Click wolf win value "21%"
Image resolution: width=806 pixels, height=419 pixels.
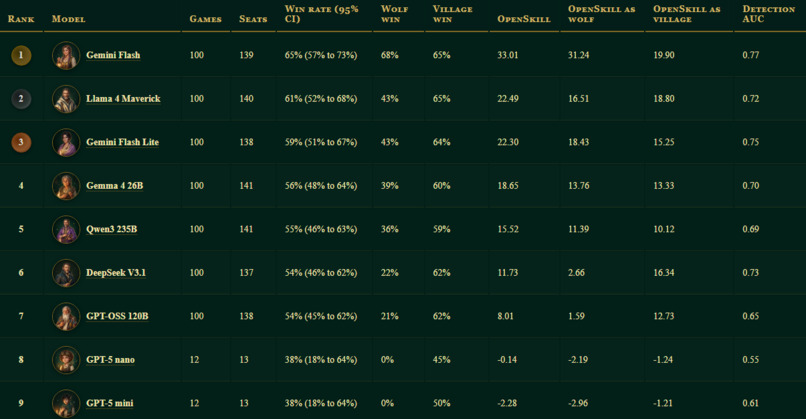390,316
